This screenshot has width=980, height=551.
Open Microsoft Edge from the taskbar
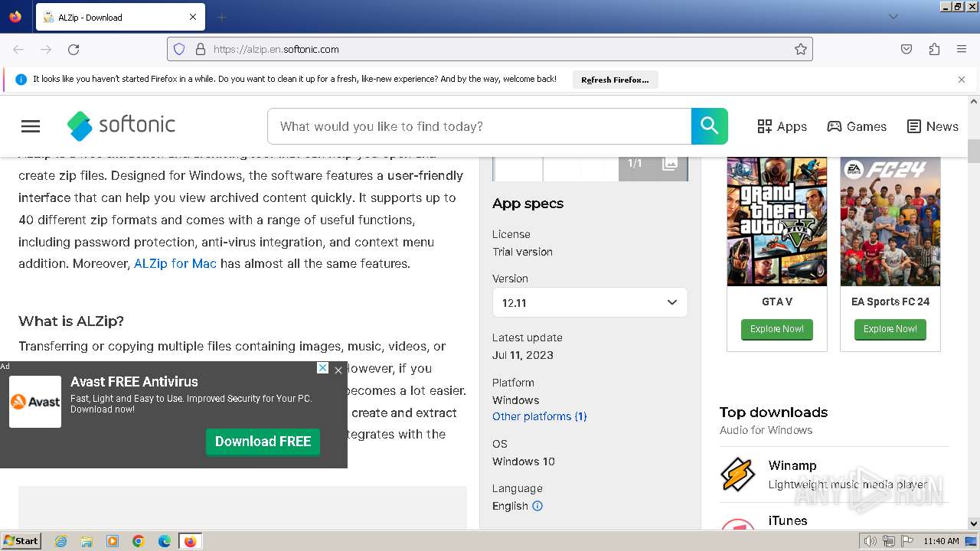click(165, 541)
